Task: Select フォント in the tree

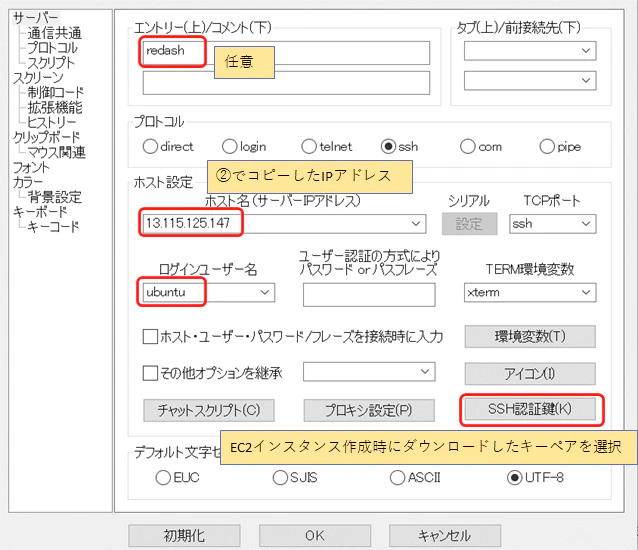Action: point(31,167)
